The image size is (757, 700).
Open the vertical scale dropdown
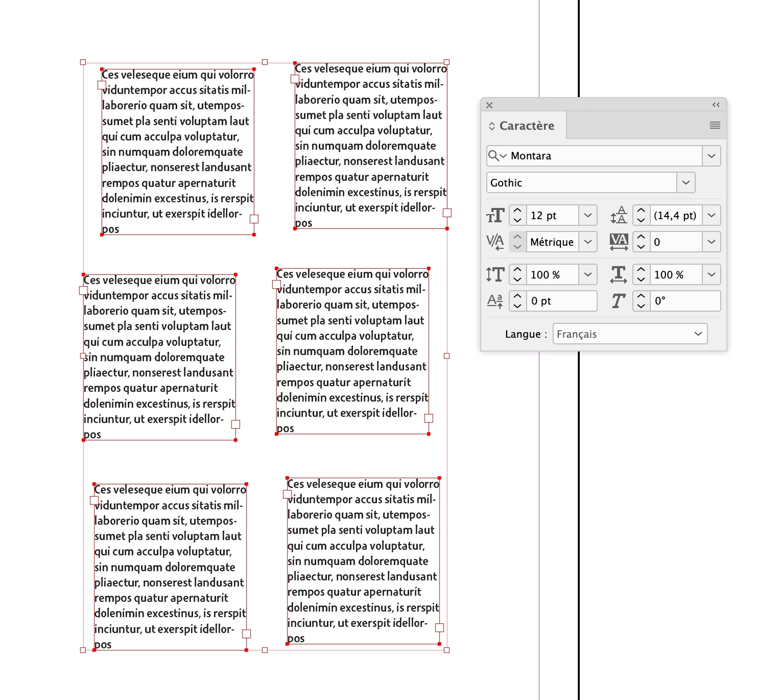click(x=588, y=275)
